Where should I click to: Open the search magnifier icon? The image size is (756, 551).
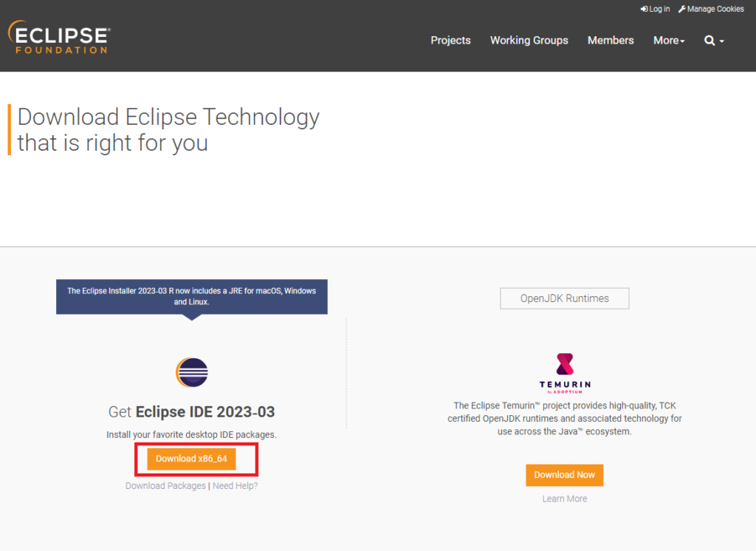tap(709, 41)
